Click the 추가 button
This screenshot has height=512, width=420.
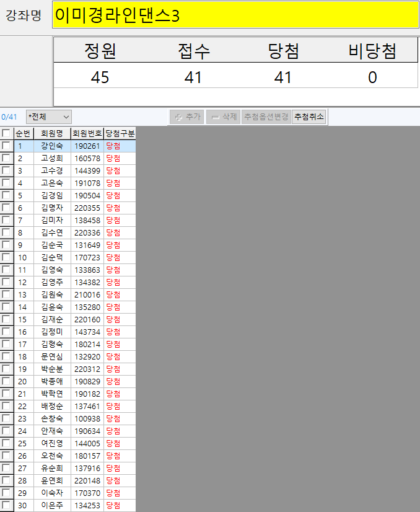pyautogui.click(x=187, y=117)
